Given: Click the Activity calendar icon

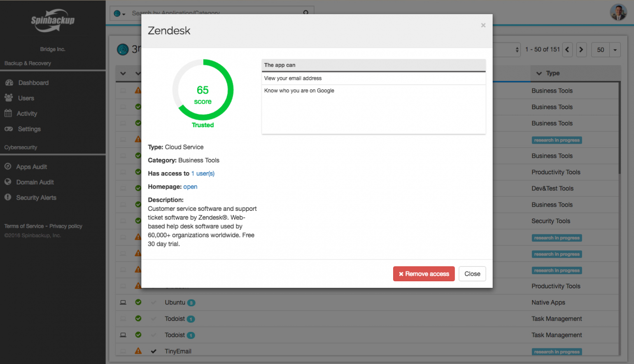Looking at the screenshot, I should click(x=8, y=113).
